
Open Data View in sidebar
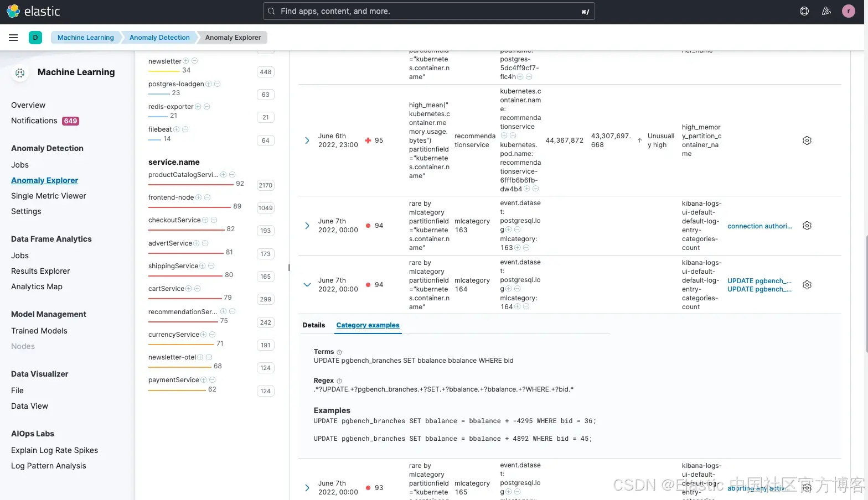tap(29, 406)
